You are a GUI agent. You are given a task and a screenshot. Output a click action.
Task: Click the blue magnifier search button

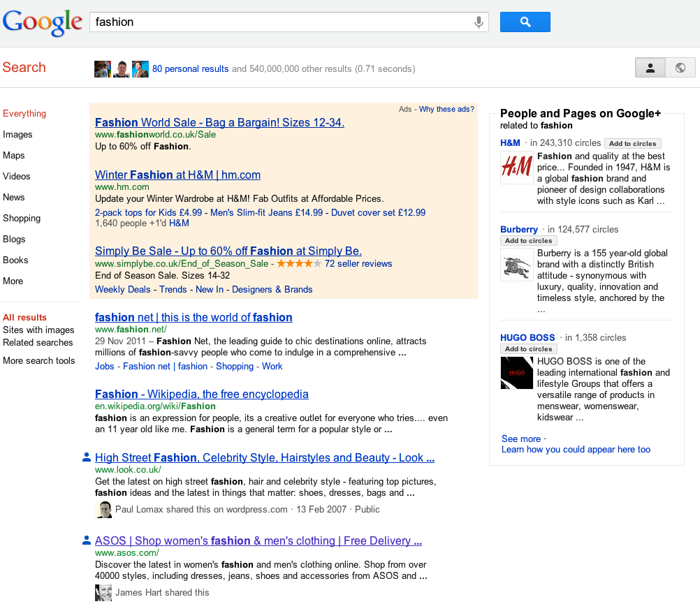(525, 22)
